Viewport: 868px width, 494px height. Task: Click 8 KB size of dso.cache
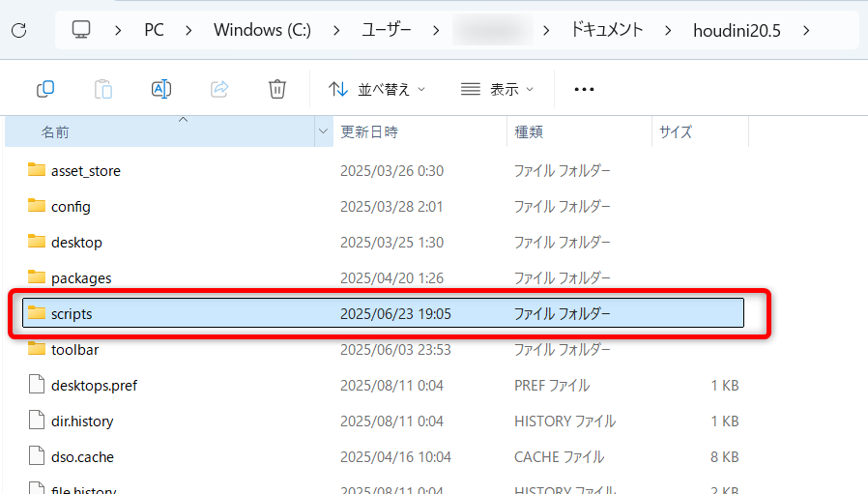(724, 457)
